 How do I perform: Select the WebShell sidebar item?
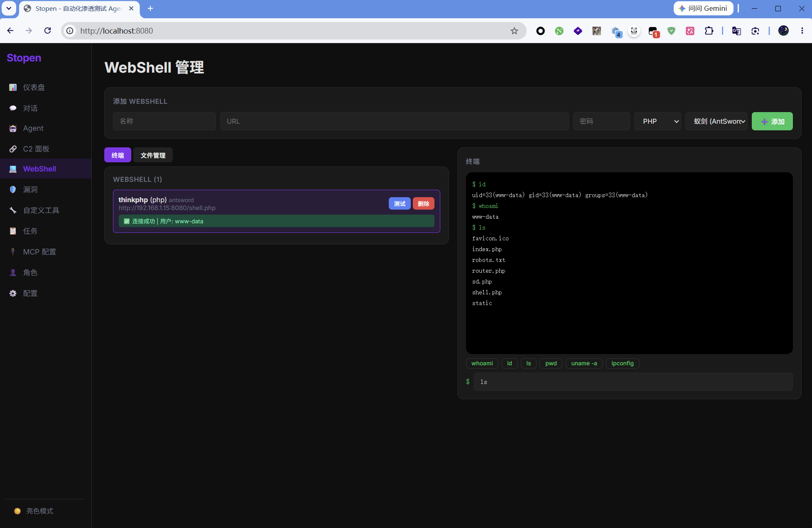46,169
